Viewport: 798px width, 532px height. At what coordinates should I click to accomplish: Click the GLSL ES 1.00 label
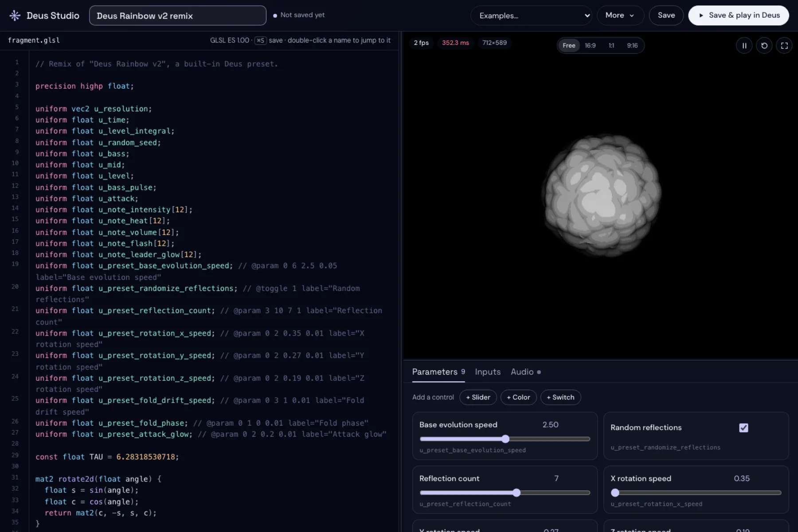click(229, 40)
